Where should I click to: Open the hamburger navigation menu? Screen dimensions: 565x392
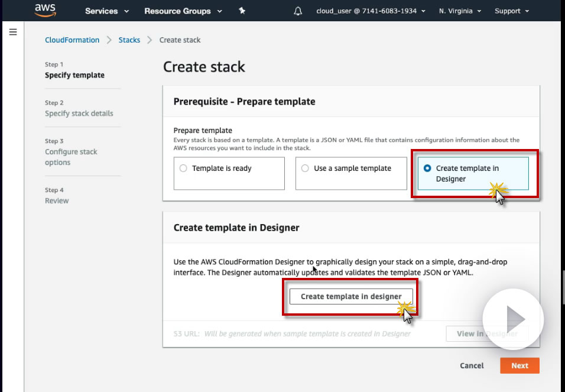pos(13,32)
